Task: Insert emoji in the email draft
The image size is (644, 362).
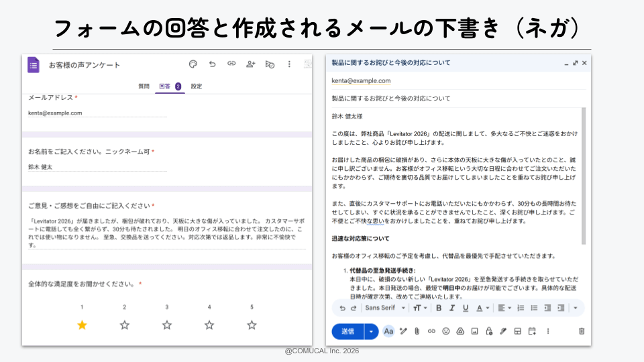Action: [x=445, y=331]
